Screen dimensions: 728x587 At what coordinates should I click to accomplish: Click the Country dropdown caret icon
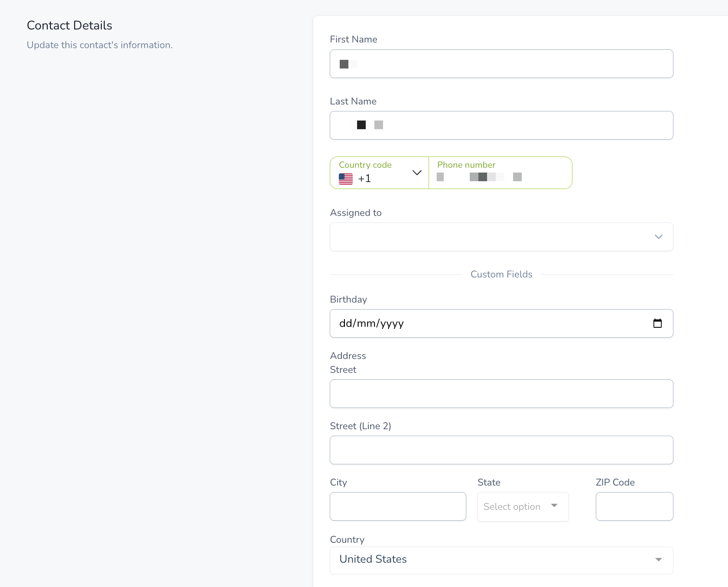659,560
